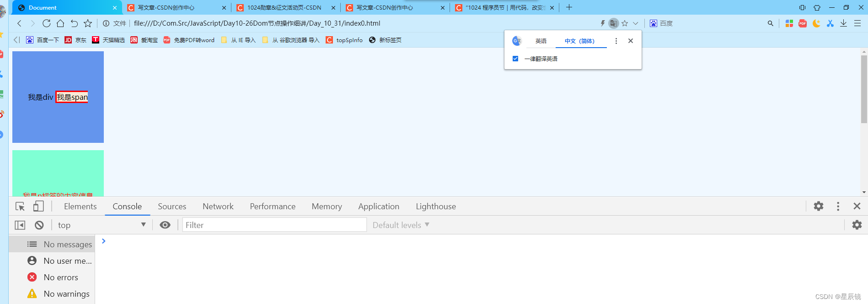Open translate popup three-dot options menu
The image size is (868, 304).
(x=616, y=41)
